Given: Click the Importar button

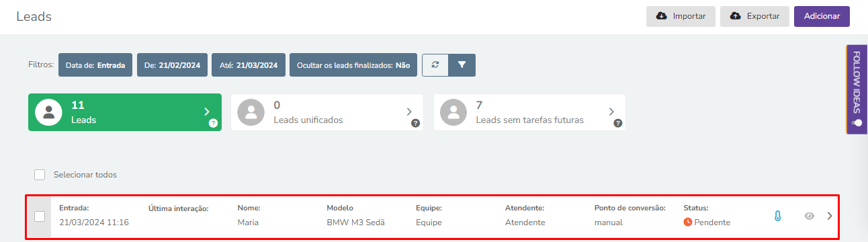Looking at the screenshot, I should 681,16.
